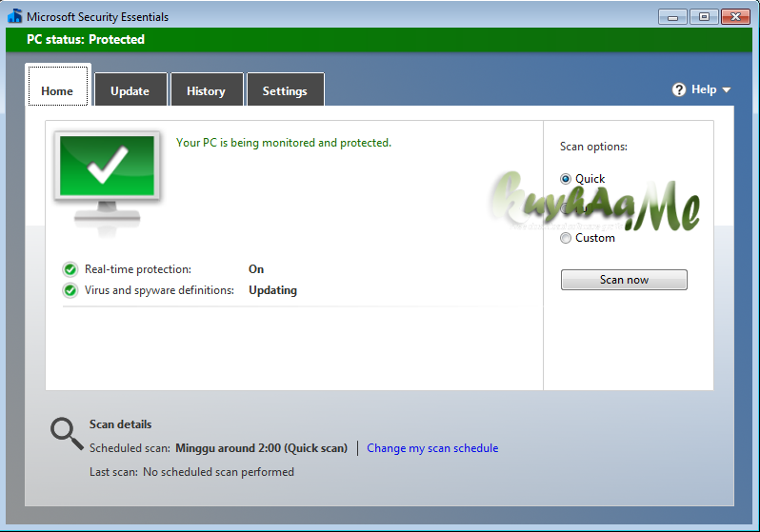Open the Update tab
Image resolution: width=760 pixels, height=532 pixels.
point(130,89)
